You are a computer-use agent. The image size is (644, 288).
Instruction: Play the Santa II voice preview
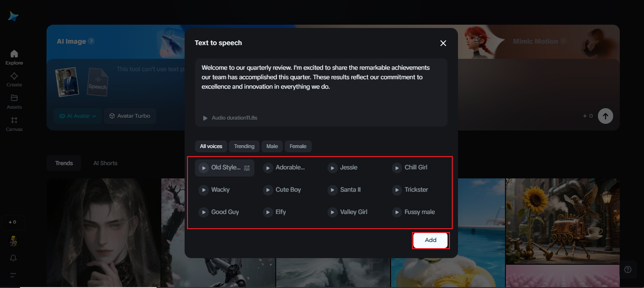tap(333, 190)
